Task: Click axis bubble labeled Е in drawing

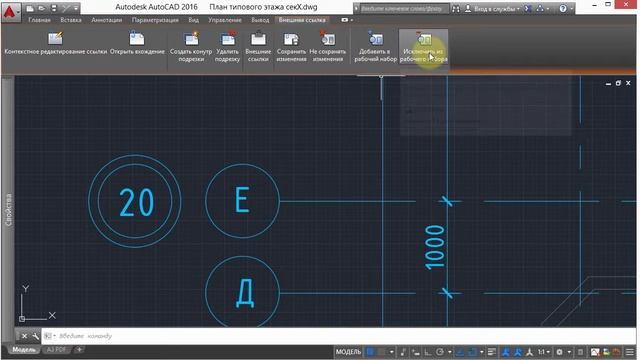Action: (242, 201)
